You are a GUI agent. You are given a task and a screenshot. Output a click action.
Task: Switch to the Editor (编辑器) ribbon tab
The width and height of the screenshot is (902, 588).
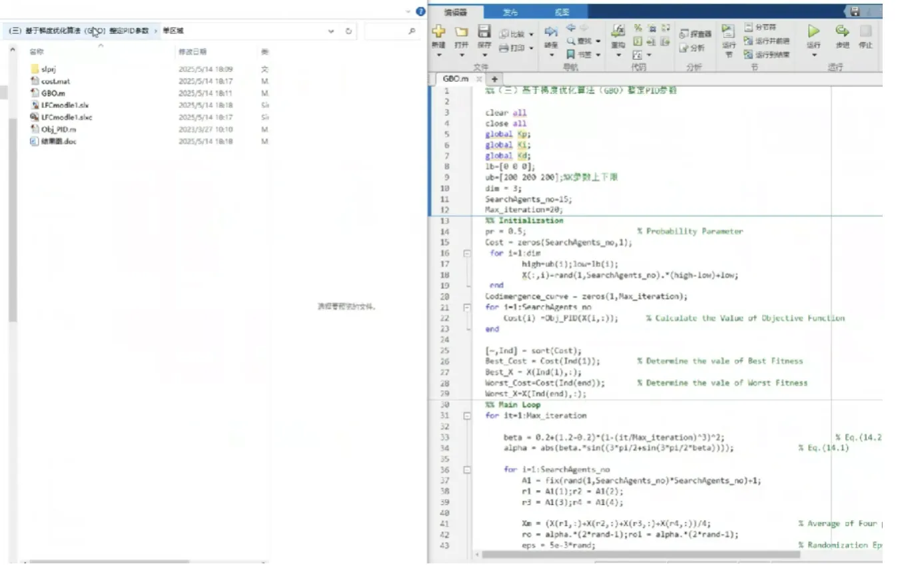coord(456,12)
